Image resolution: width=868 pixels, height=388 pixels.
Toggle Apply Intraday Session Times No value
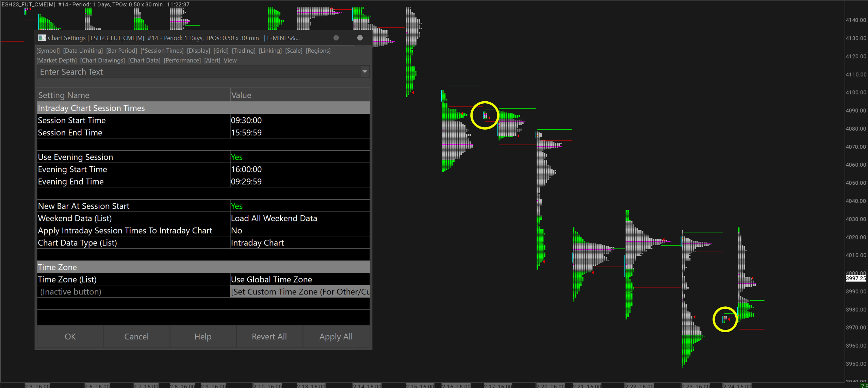point(236,231)
